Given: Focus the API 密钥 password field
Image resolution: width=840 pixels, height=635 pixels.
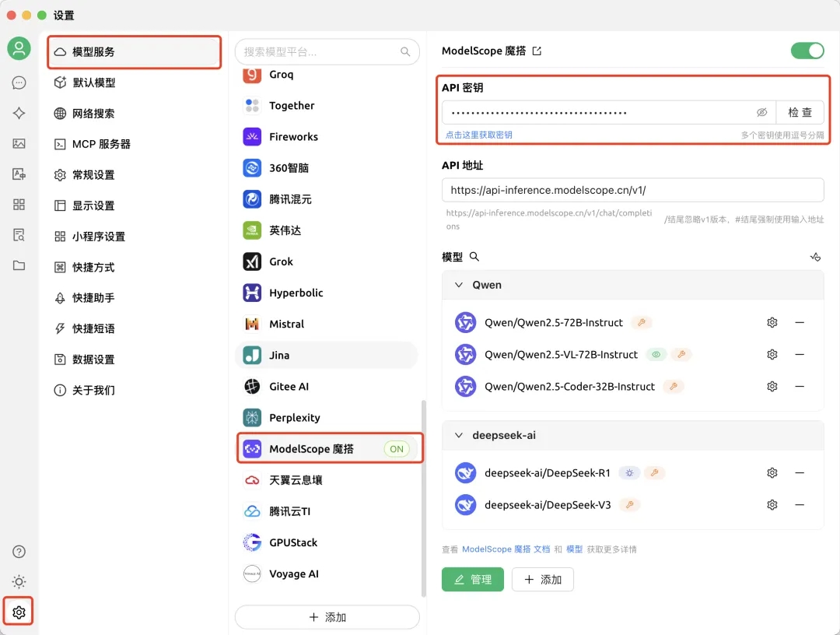Looking at the screenshot, I should [x=597, y=113].
